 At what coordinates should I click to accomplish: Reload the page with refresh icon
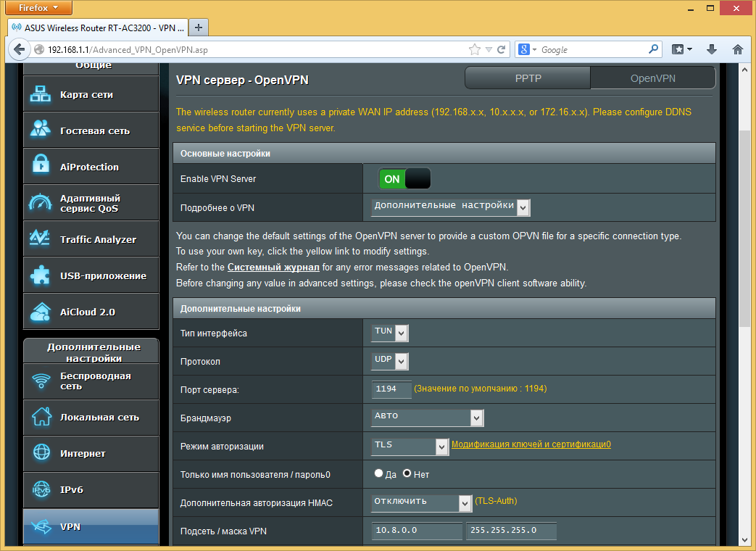(x=502, y=49)
